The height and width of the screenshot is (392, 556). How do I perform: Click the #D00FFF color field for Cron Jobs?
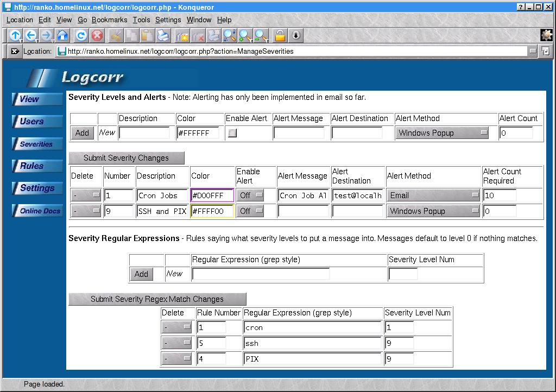point(212,195)
